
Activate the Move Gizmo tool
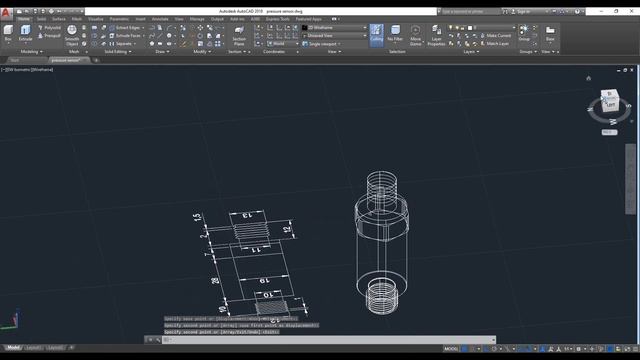416,35
